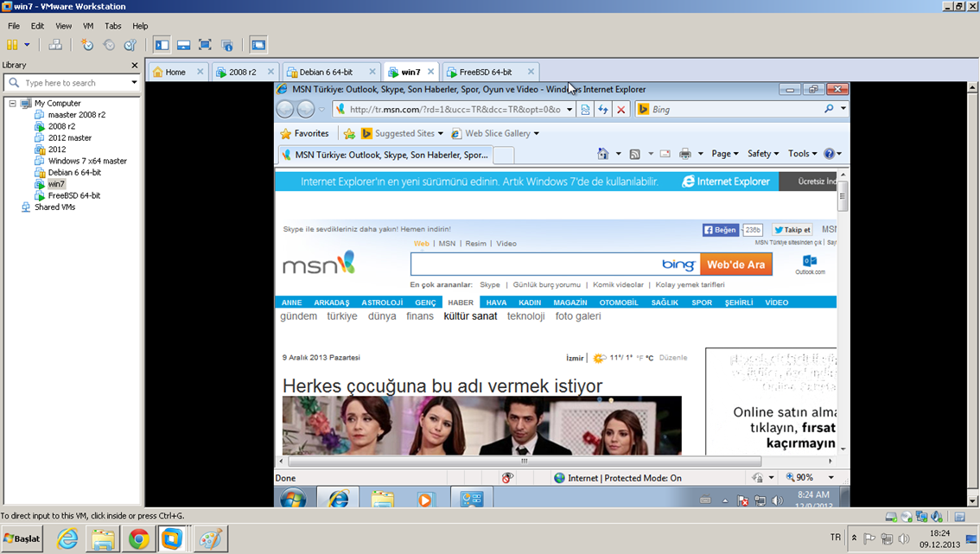Collapse the My Computer tree node
This screenshot has height=554, width=980.
point(12,103)
